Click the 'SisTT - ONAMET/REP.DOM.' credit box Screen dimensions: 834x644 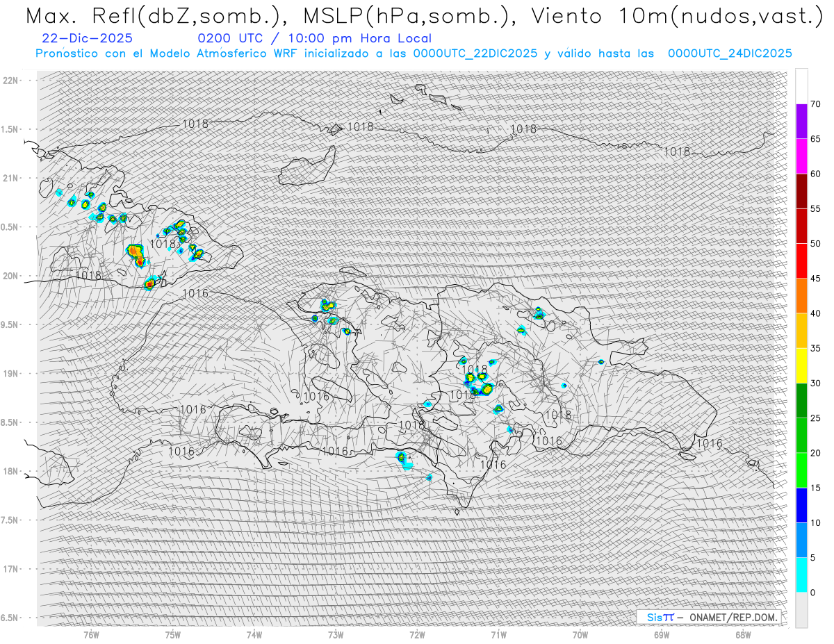click(709, 617)
